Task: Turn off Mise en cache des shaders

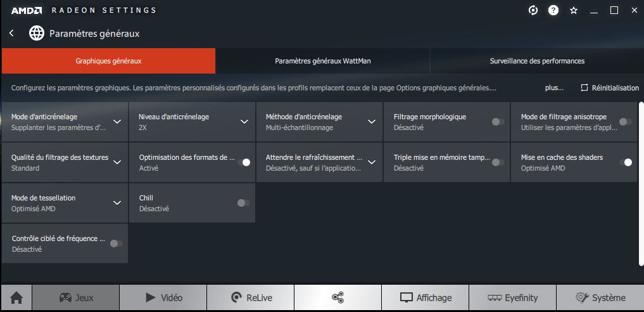Action: pos(626,162)
